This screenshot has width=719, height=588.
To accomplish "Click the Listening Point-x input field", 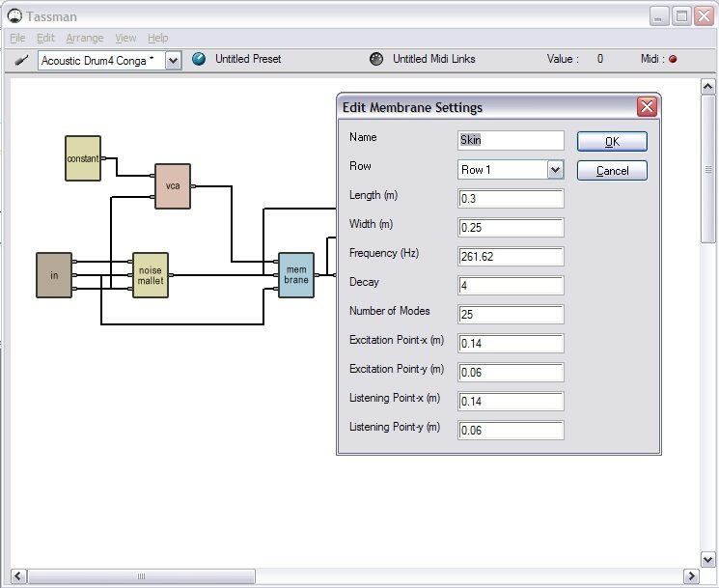I will [511, 402].
